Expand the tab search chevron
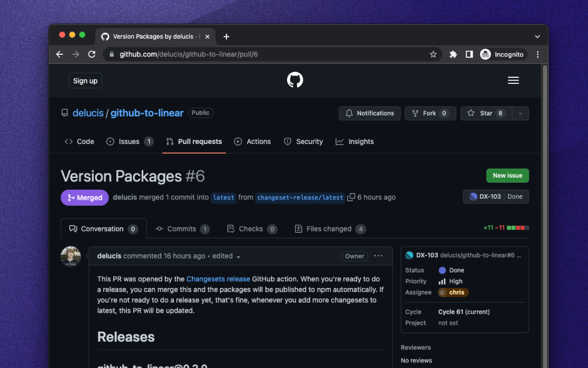588x368 pixels. (x=537, y=36)
